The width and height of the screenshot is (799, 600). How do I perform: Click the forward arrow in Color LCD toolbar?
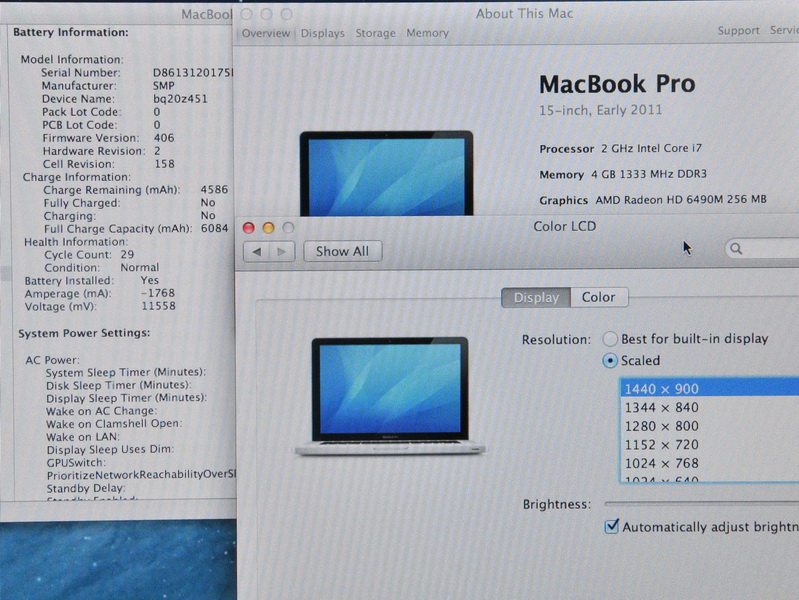(282, 251)
